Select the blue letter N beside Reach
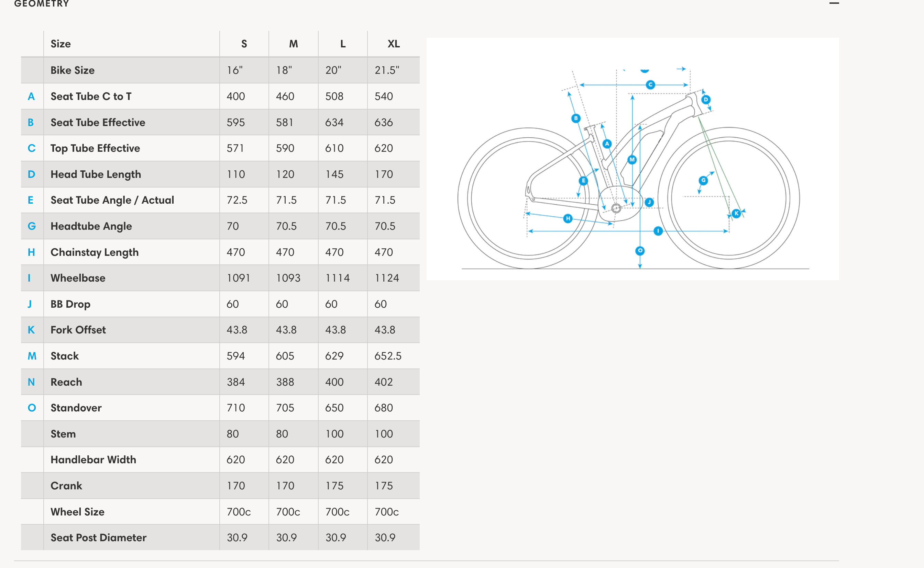 click(x=31, y=382)
